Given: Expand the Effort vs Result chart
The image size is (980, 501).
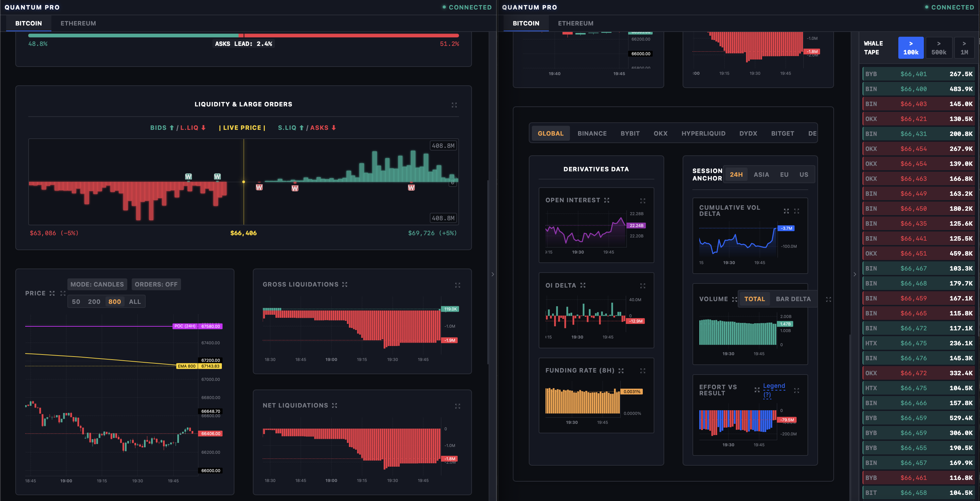Looking at the screenshot, I should [796, 391].
